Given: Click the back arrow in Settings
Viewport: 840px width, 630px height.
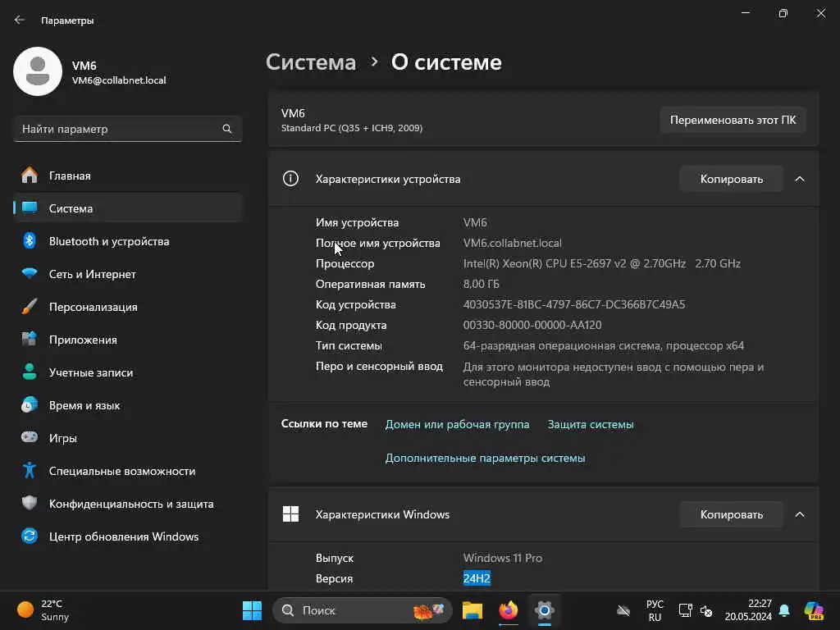Looking at the screenshot, I should point(20,20).
